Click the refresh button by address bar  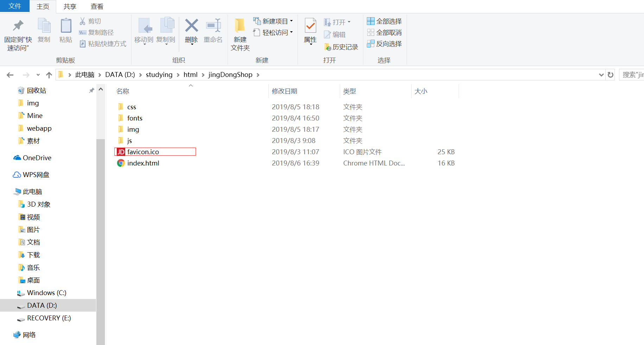tap(611, 75)
